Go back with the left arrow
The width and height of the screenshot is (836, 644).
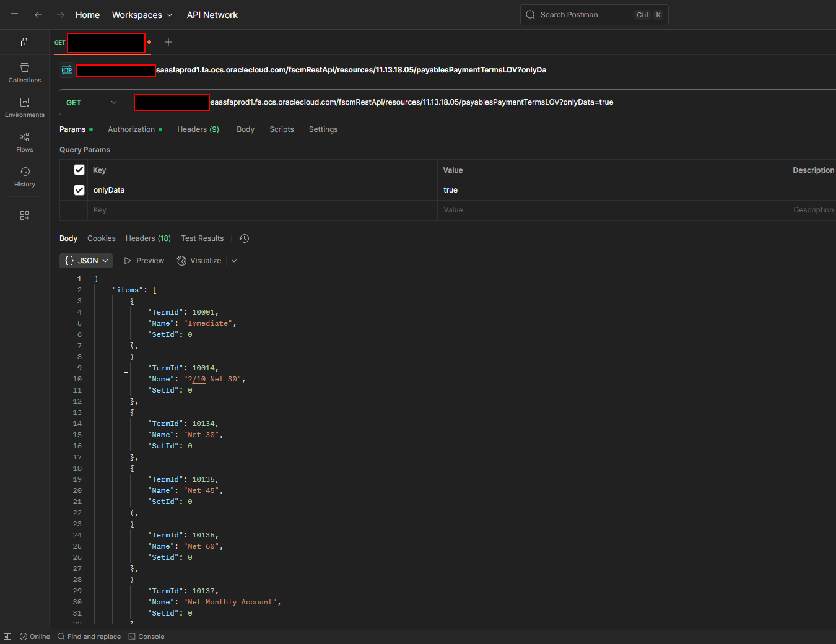[x=38, y=15]
